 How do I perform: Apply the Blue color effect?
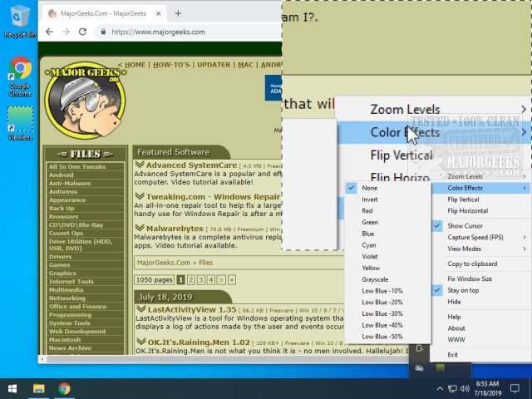387,234
